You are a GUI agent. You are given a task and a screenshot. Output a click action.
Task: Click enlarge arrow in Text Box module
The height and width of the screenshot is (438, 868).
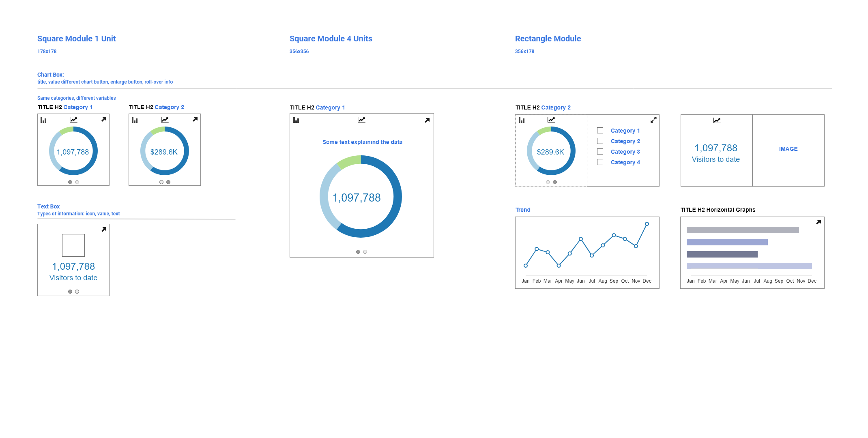(104, 230)
